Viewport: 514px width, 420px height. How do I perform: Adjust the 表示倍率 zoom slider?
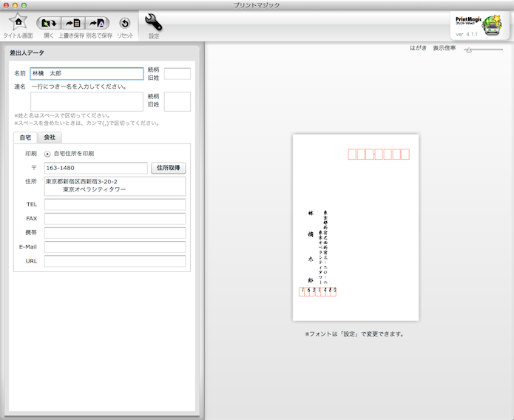tap(469, 49)
